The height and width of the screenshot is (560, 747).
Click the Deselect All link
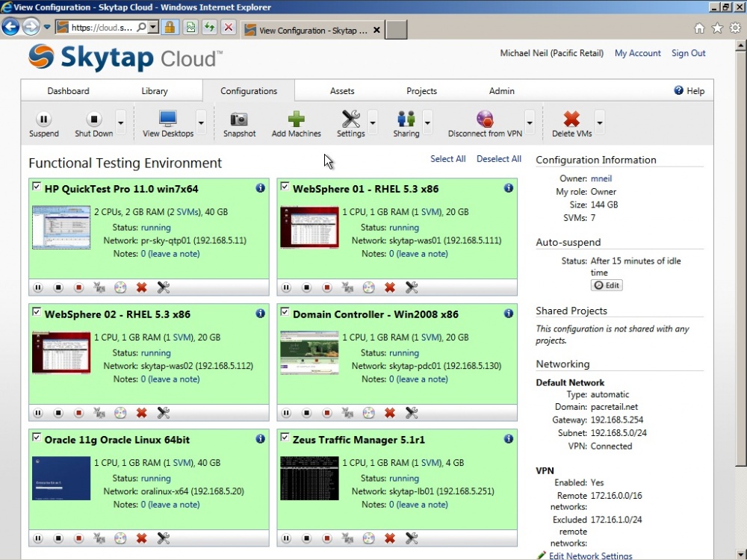(x=499, y=158)
